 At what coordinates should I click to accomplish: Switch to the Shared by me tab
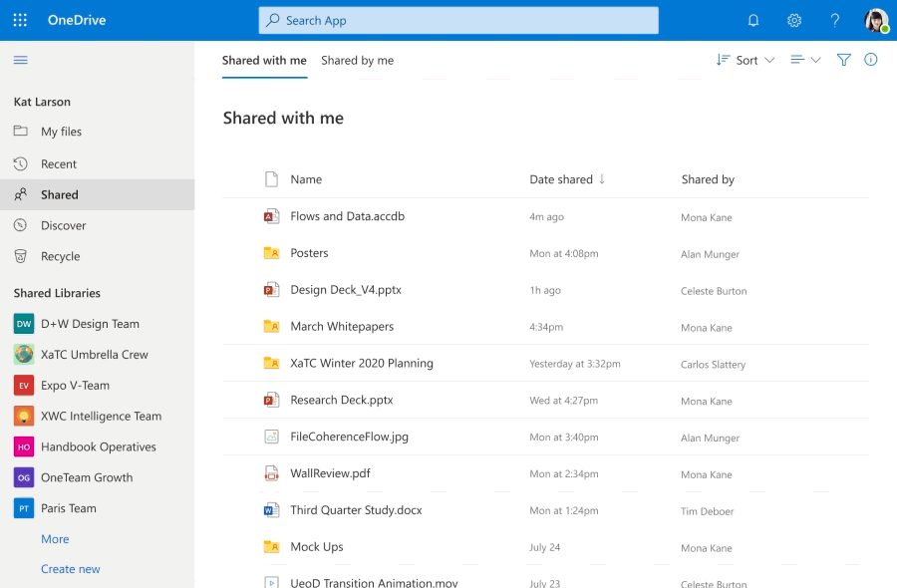(357, 60)
